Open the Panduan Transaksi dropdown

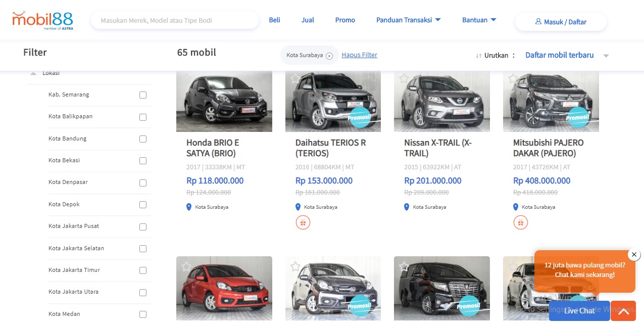coord(408,20)
